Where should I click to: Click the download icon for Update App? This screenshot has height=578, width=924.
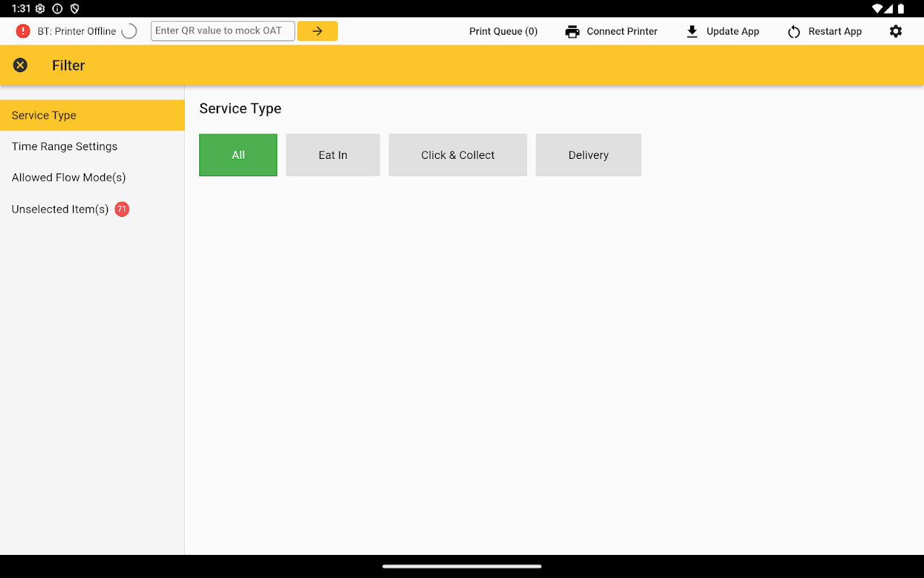(692, 31)
